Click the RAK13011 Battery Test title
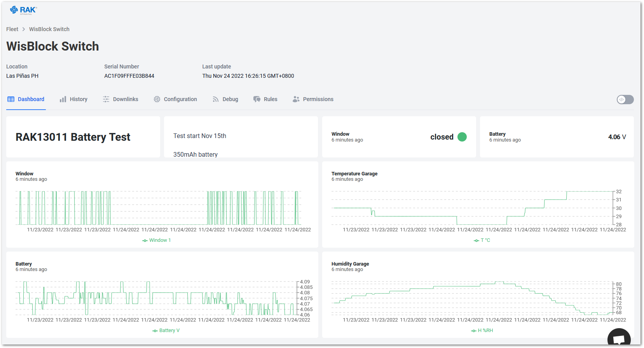This screenshot has width=644, height=348. point(73,137)
